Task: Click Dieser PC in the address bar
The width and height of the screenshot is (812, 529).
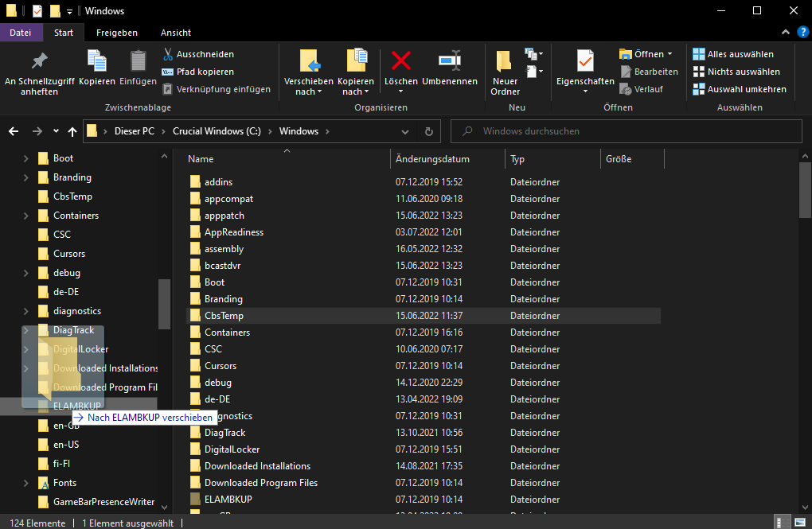Action: pyautogui.click(x=135, y=131)
